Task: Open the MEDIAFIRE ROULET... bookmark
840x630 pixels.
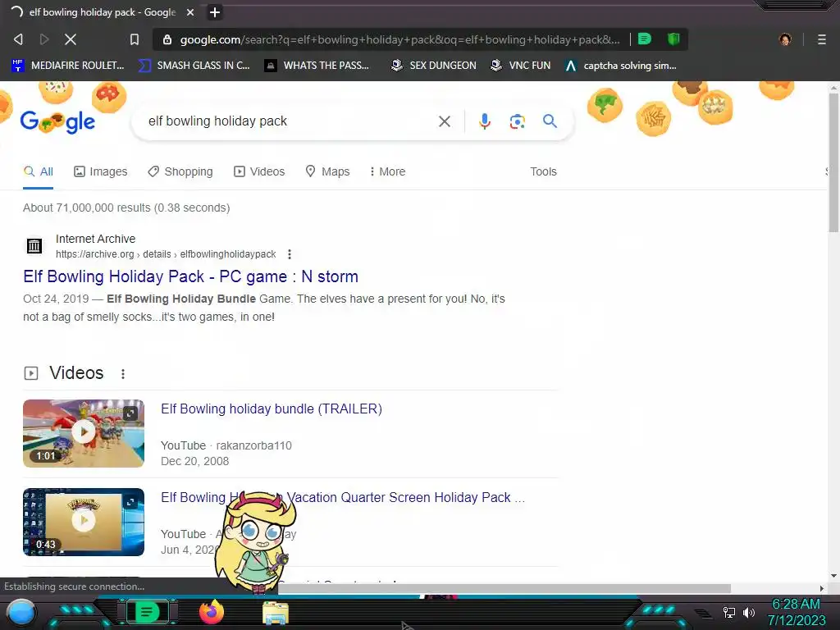Action: coord(67,66)
